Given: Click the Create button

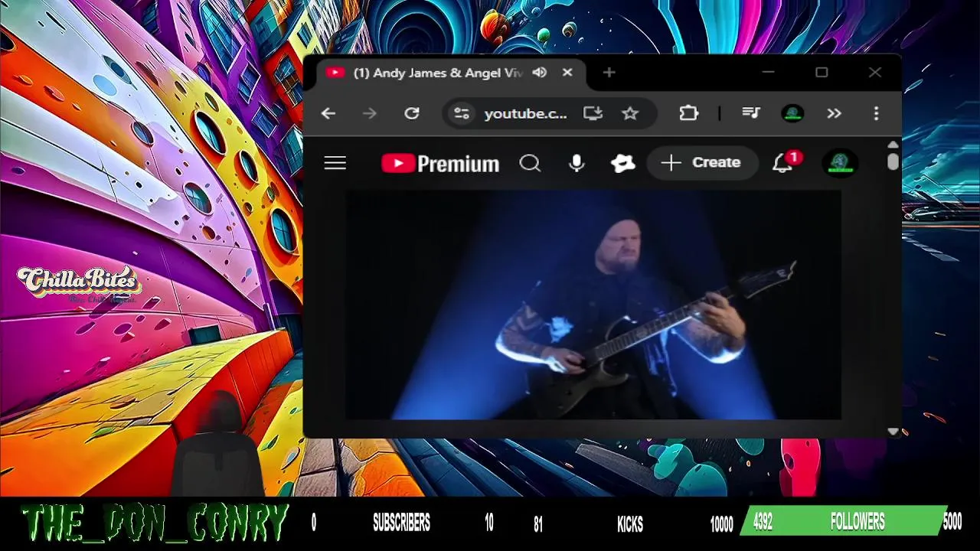Looking at the screenshot, I should (702, 162).
